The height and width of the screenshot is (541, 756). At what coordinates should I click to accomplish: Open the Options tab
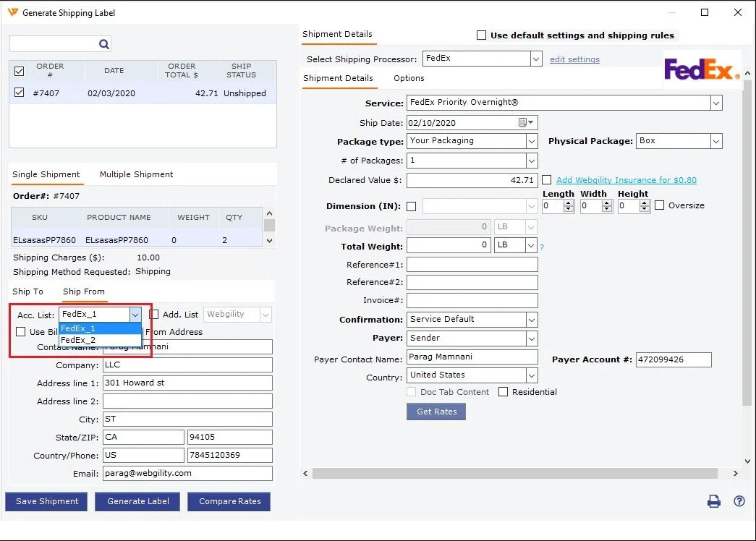(x=409, y=78)
